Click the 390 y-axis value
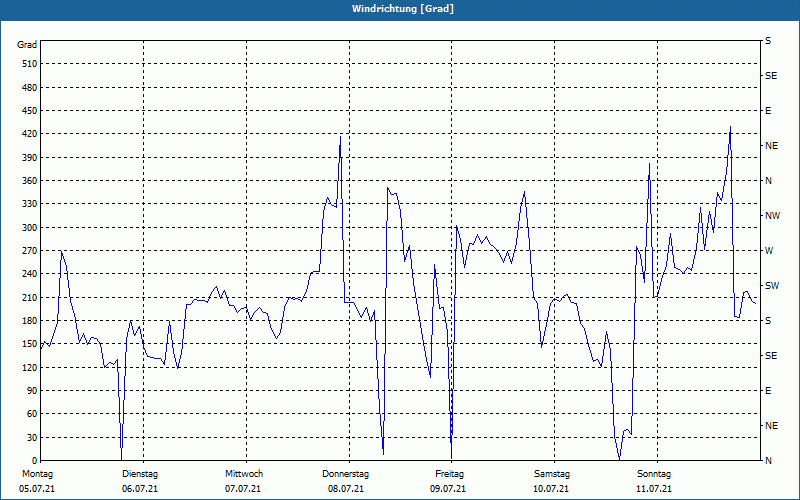This screenshot has width=800, height=500. click(30, 158)
